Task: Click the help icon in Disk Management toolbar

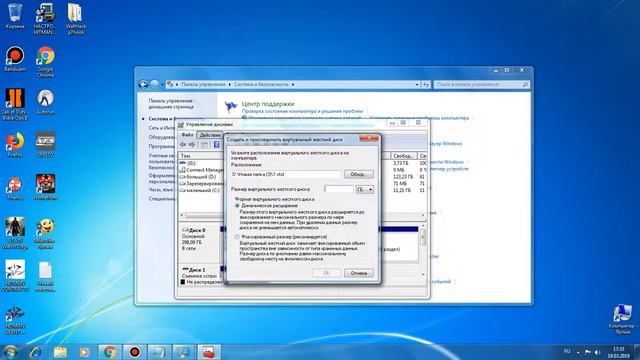Action: (x=216, y=144)
